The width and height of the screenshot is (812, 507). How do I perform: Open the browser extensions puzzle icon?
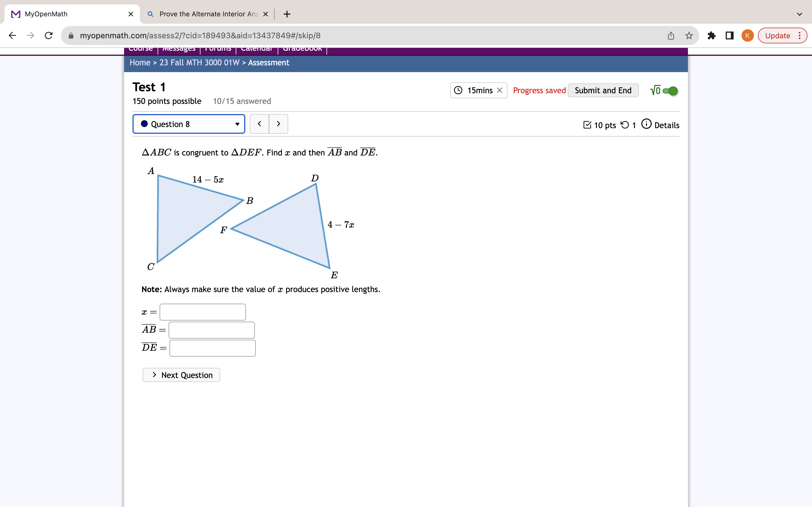click(711, 35)
